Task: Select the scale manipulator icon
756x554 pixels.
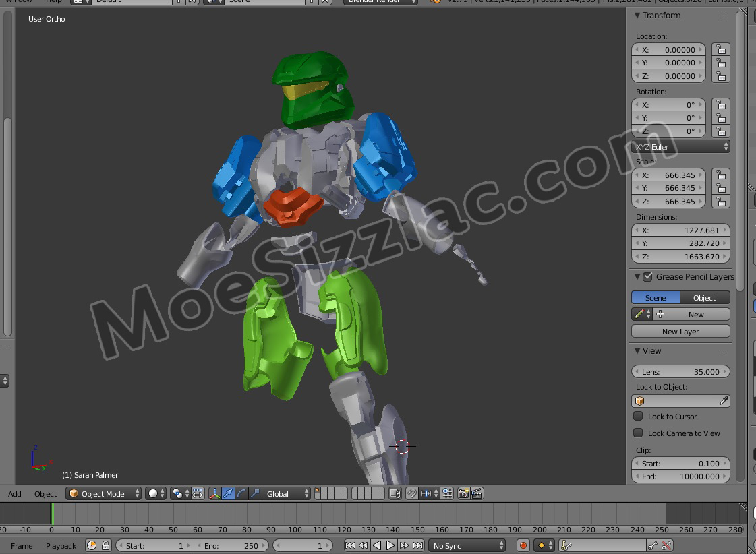Action: [x=255, y=493]
